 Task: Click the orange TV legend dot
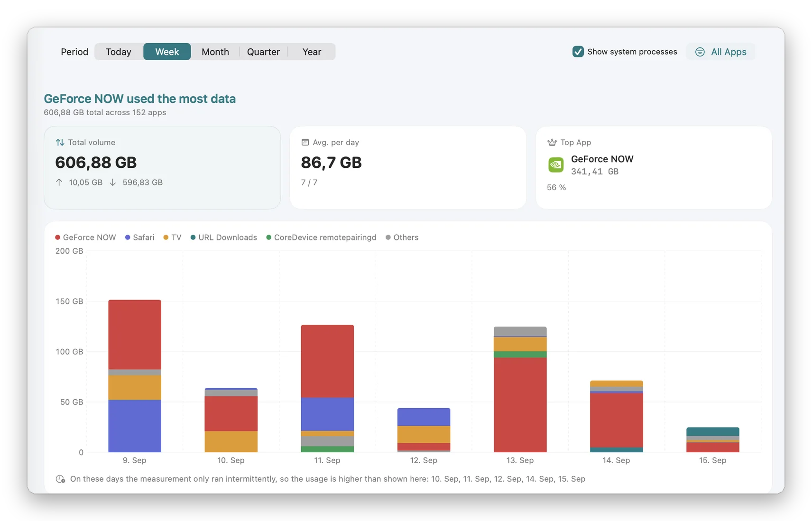(166, 238)
